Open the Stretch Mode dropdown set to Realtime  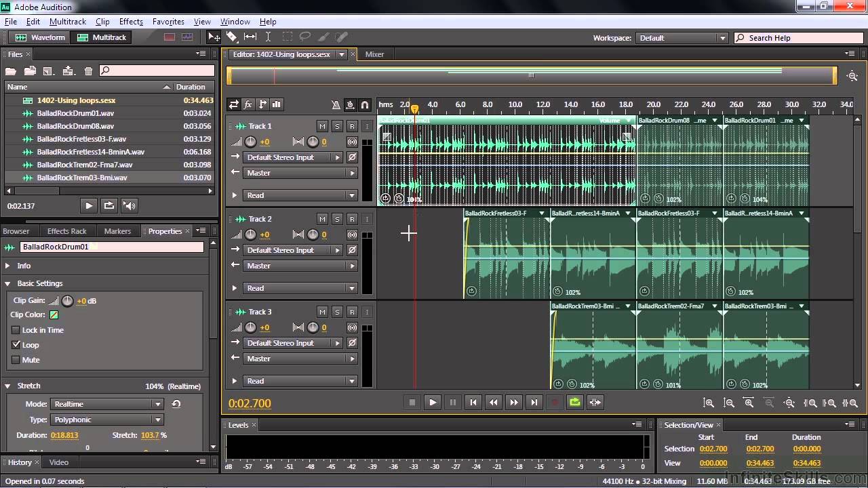click(x=106, y=404)
